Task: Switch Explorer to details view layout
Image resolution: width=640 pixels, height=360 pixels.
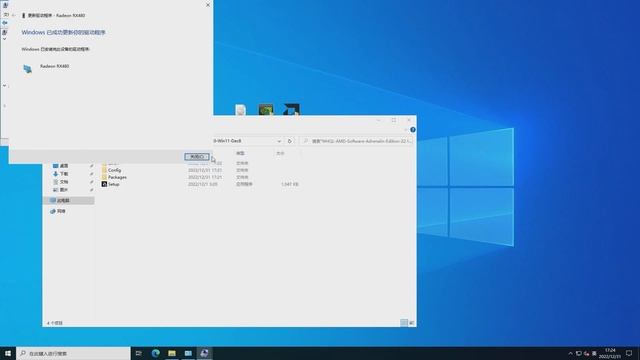Action: point(404,323)
